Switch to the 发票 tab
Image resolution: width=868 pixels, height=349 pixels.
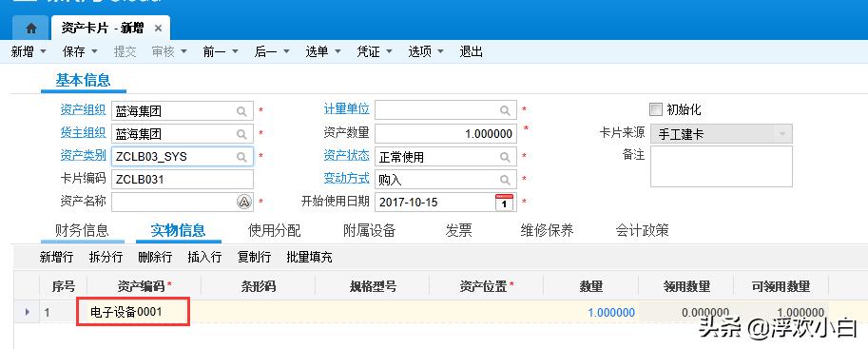point(458,230)
